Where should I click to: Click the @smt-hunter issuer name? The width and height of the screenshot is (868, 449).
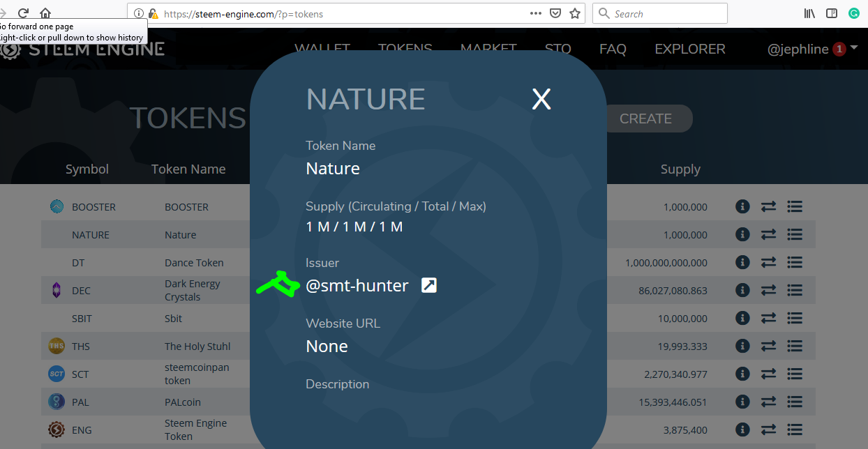point(357,285)
